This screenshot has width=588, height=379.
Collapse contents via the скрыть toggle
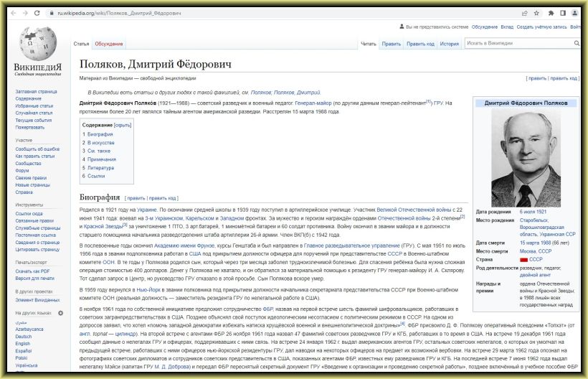coord(123,125)
